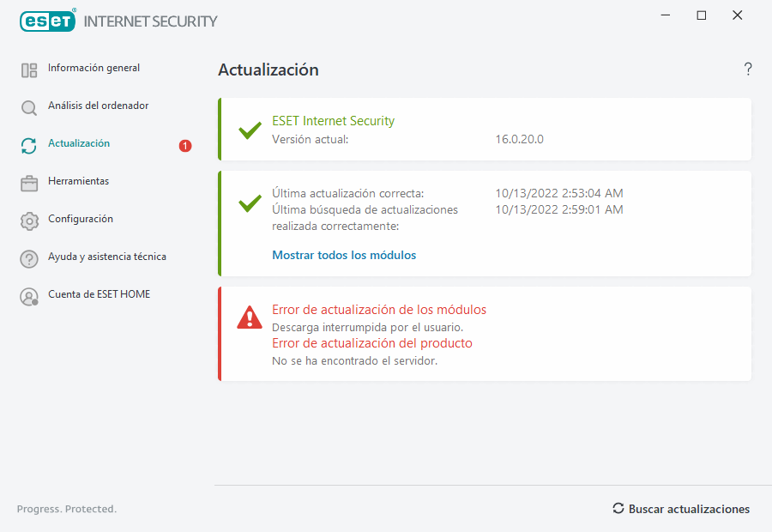Click the red notification badge showing 1
Image resolution: width=772 pixels, height=532 pixels.
pos(185,146)
